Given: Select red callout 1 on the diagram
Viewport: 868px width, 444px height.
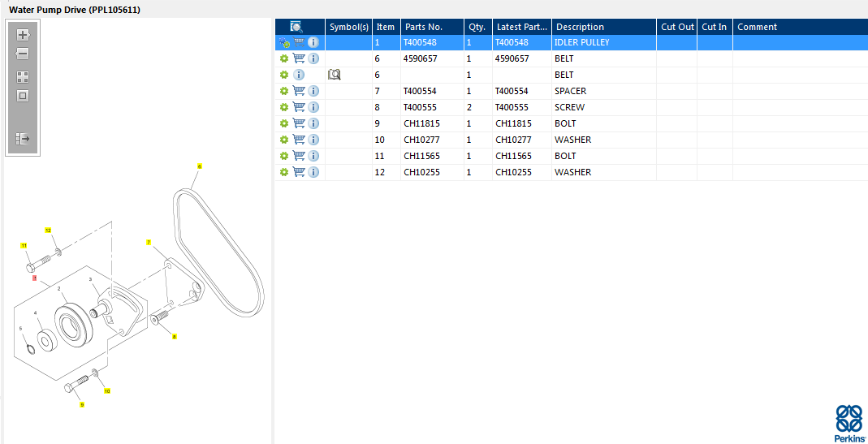Looking at the screenshot, I should 35,278.
